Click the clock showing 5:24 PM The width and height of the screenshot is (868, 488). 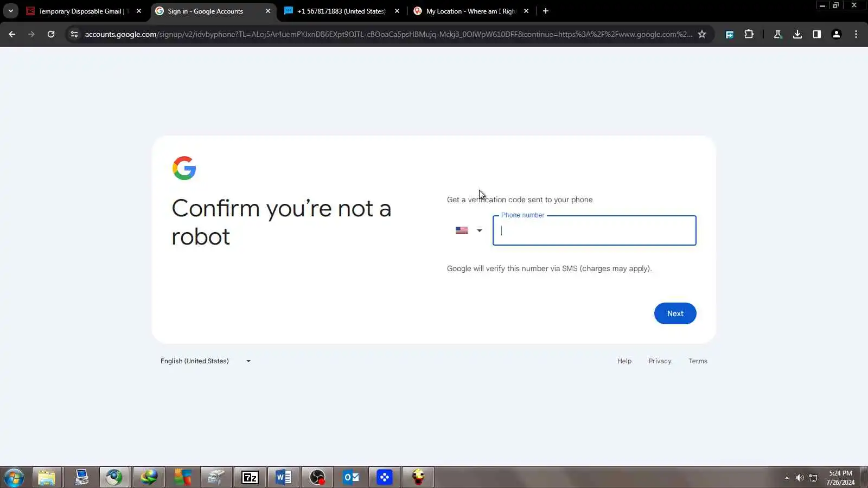[840, 478]
